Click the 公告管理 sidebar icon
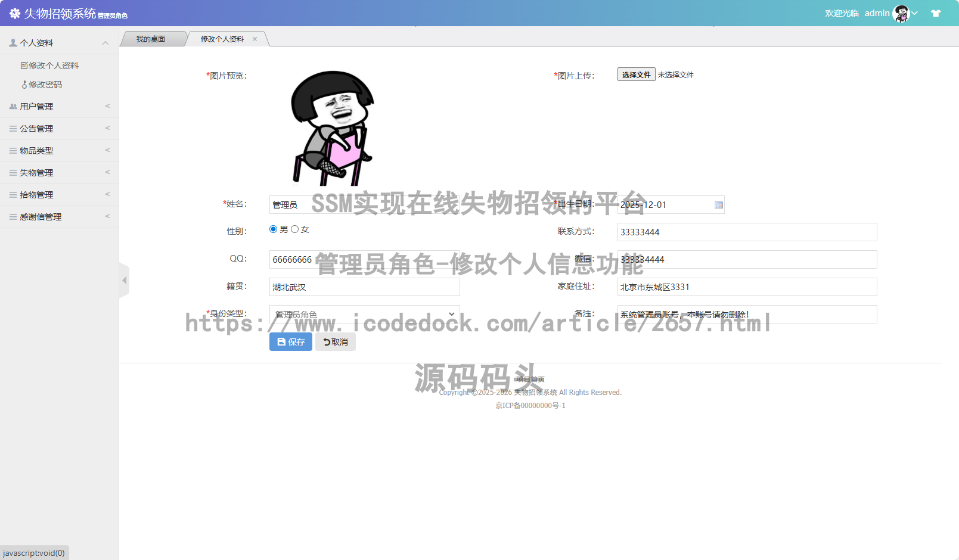959x560 pixels. pyautogui.click(x=13, y=128)
